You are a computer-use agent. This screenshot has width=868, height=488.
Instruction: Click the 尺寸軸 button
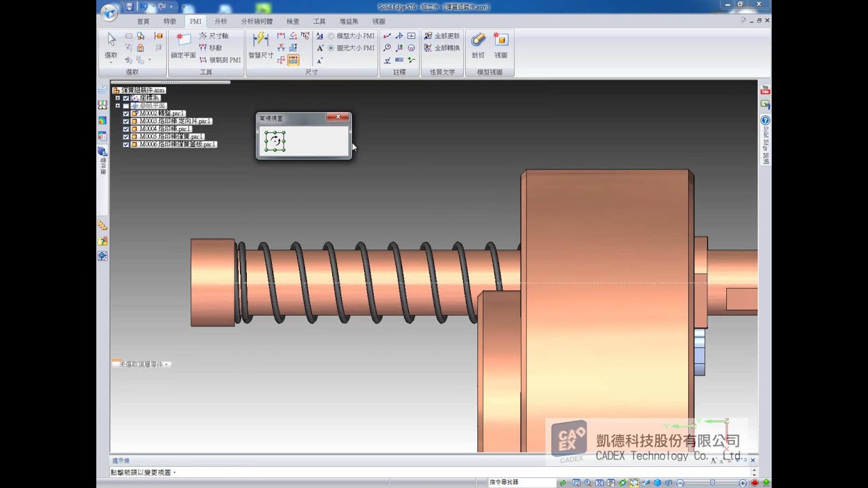[x=214, y=35]
